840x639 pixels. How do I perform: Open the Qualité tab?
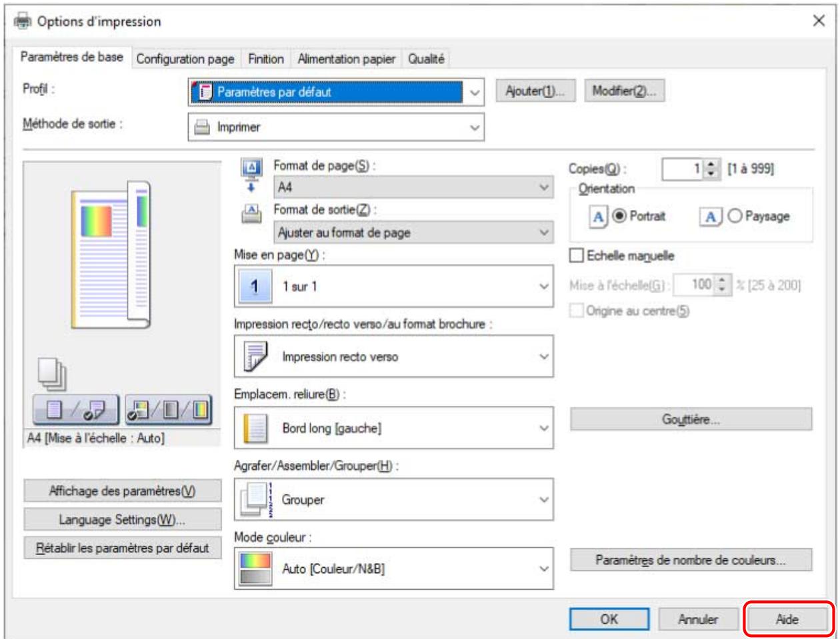[x=426, y=59]
